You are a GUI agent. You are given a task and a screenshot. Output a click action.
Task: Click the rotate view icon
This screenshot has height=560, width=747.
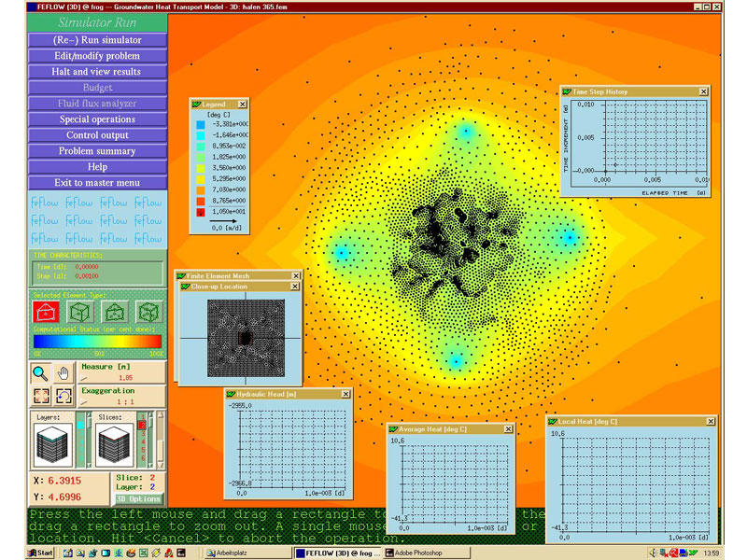[x=63, y=396]
